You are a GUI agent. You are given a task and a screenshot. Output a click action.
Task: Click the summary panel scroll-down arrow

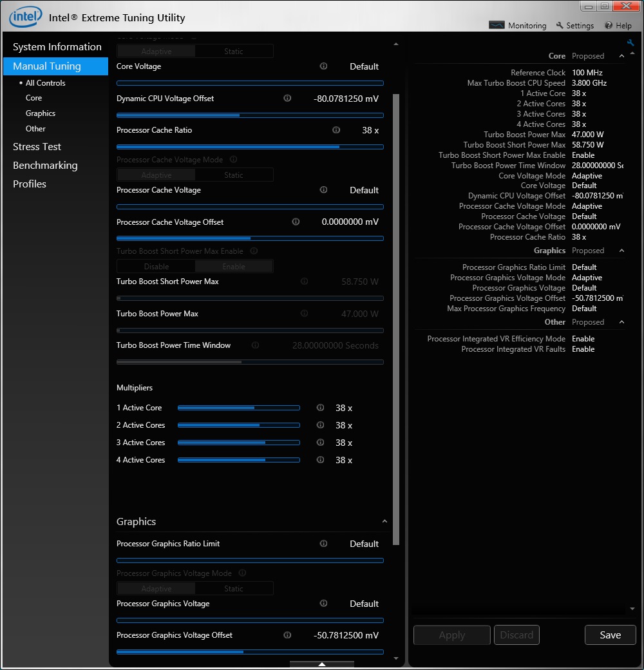point(632,609)
